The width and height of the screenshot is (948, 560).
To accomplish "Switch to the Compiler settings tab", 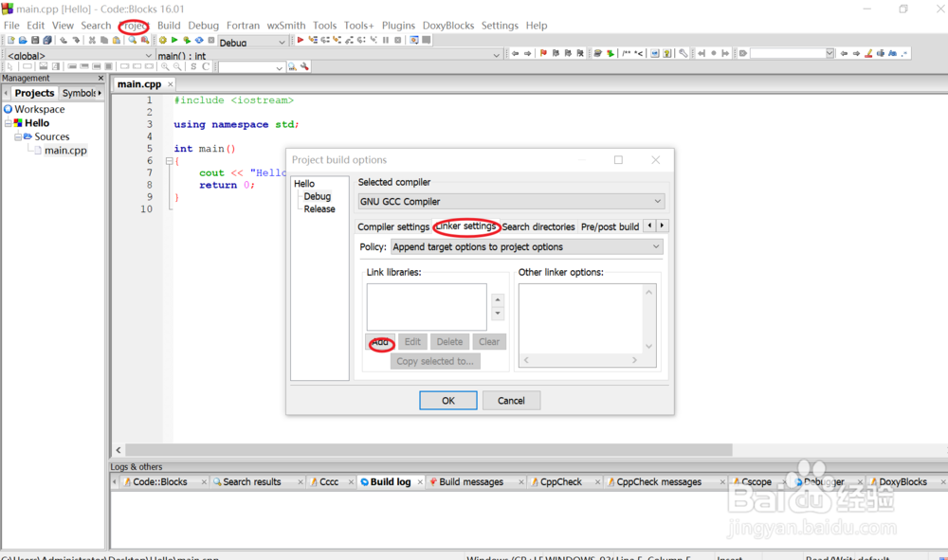I will point(393,226).
